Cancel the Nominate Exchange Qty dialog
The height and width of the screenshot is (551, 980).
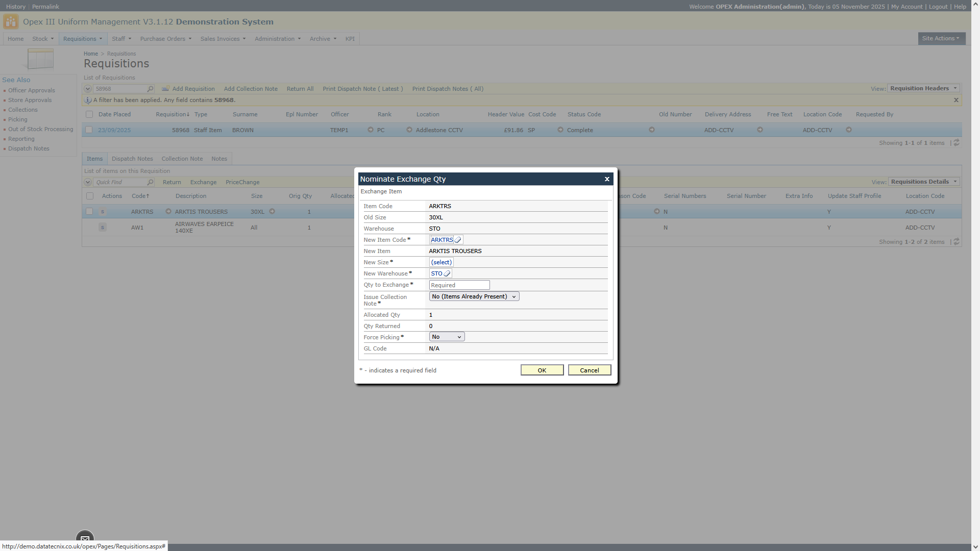coord(589,370)
